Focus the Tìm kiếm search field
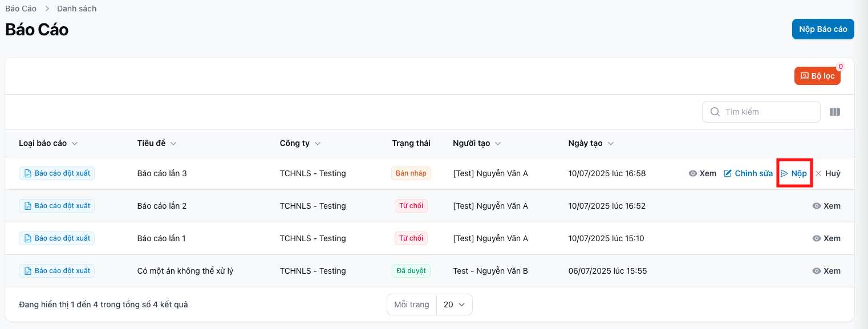Screen dimensions: 868x329 coord(767,112)
